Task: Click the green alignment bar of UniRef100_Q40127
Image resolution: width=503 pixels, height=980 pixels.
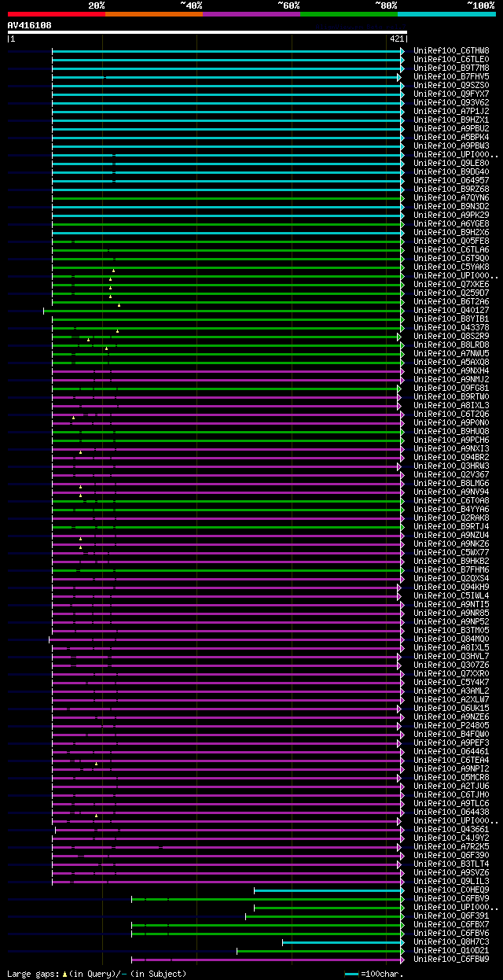Action: [x=223, y=311]
